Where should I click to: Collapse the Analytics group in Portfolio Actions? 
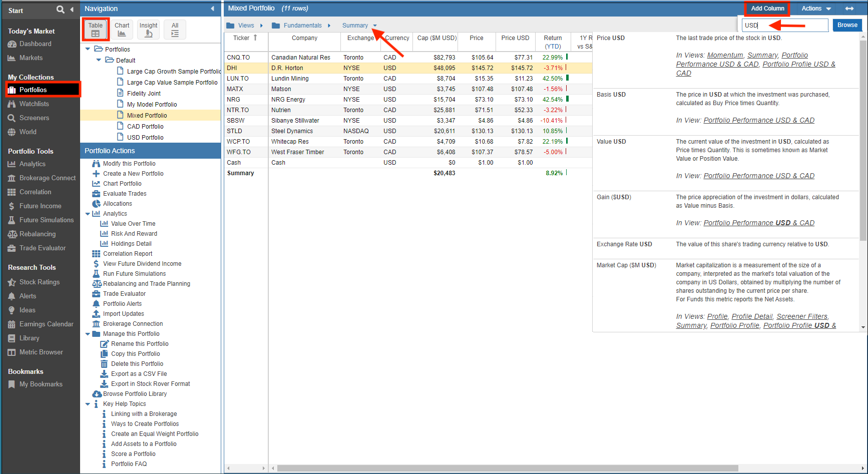click(88, 214)
